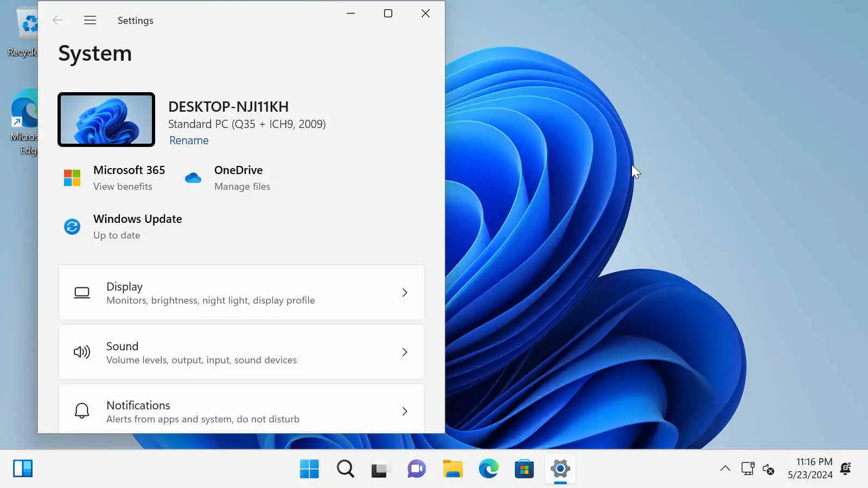Open Display settings row
This screenshot has height=488, width=868.
(241, 293)
